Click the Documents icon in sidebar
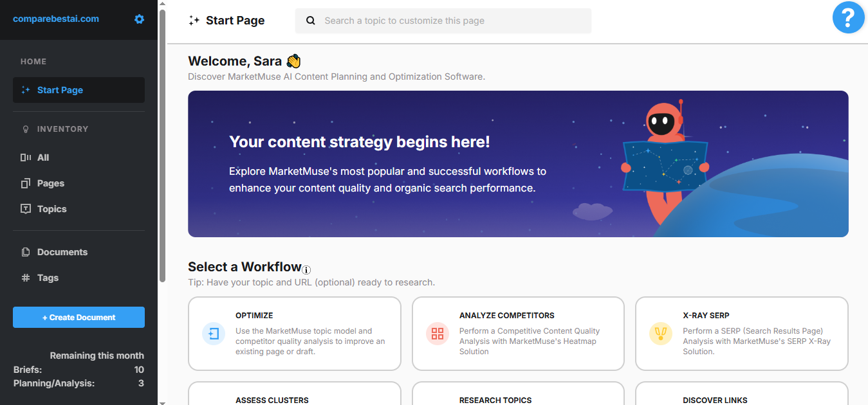Image resolution: width=868 pixels, height=405 pixels. coord(26,252)
